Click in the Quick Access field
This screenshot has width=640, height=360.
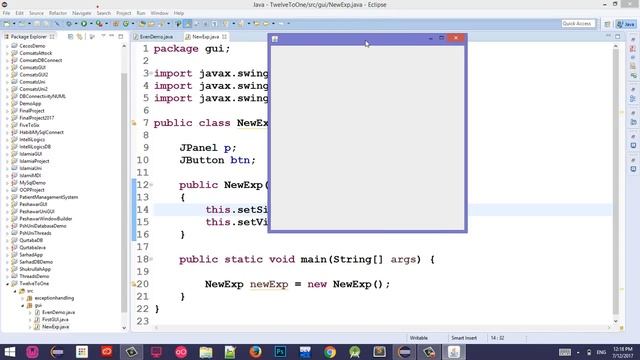coord(578,24)
